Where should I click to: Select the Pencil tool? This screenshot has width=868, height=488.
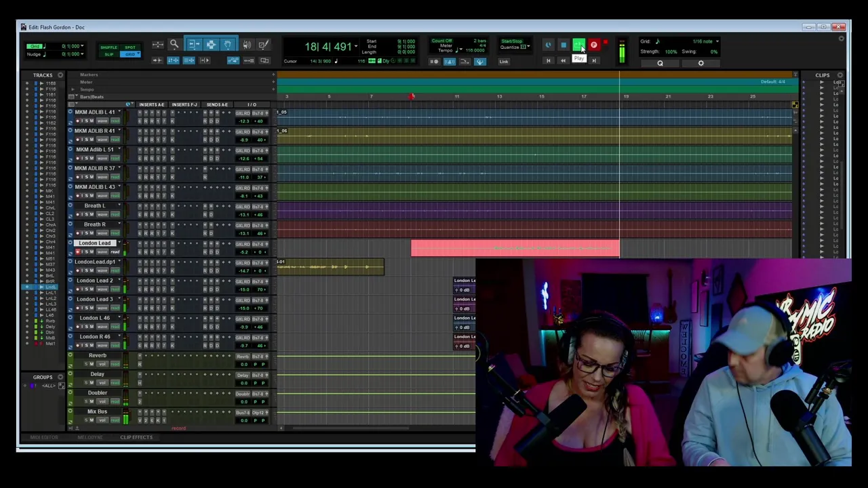pos(263,45)
